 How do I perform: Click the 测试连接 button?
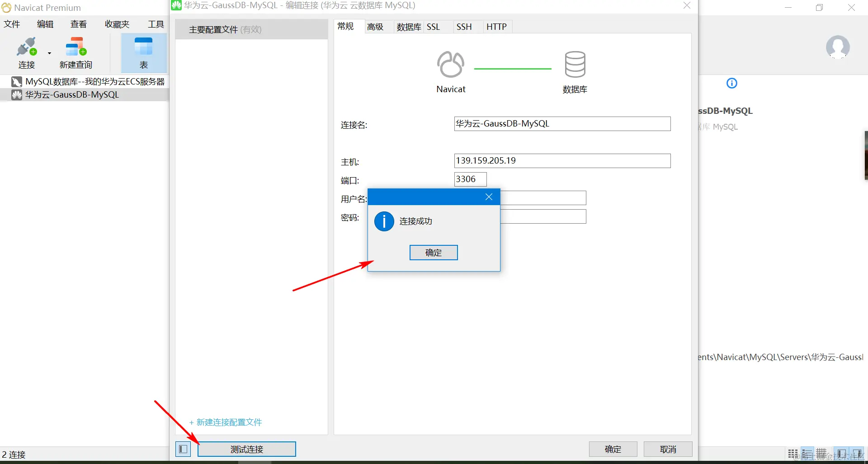pos(247,449)
